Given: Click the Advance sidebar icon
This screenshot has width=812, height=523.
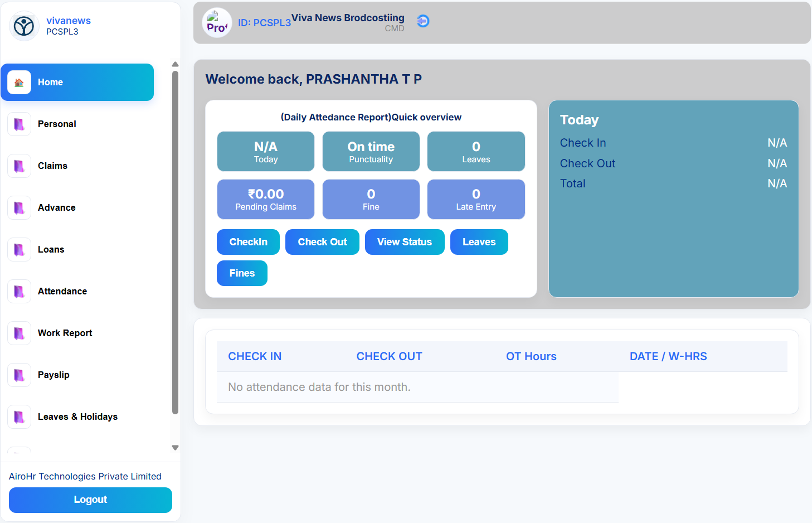Looking at the screenshot, I should pyautogui.click(x=19, y=207).
